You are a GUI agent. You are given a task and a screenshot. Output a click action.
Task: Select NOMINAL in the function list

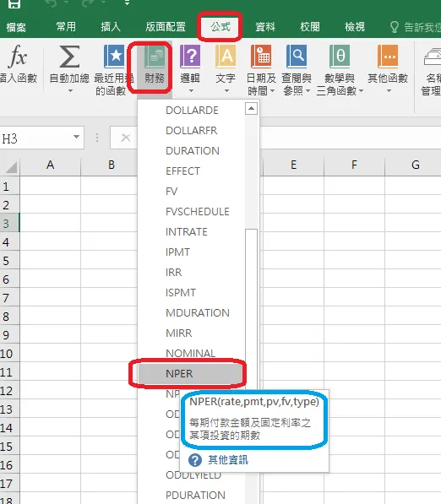[x=191, y=353]
